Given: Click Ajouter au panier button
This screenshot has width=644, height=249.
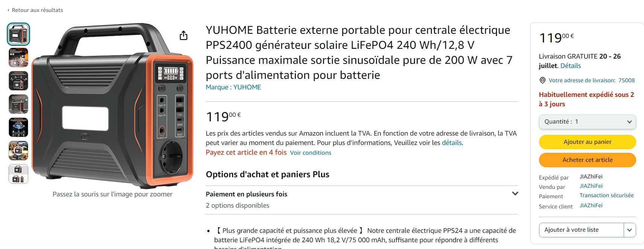Looking at the screenshot, I should (x=587, y=142).
